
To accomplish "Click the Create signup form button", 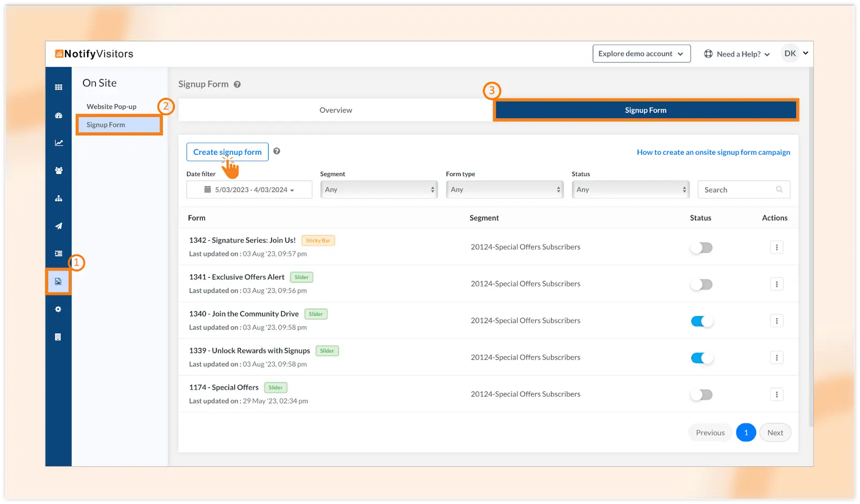I will point(227,152).
